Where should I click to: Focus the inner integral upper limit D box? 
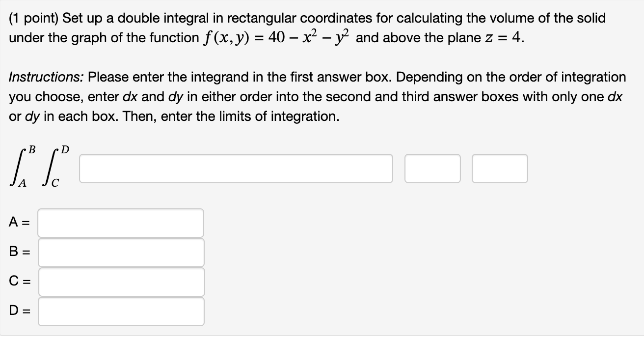point(121,311)
